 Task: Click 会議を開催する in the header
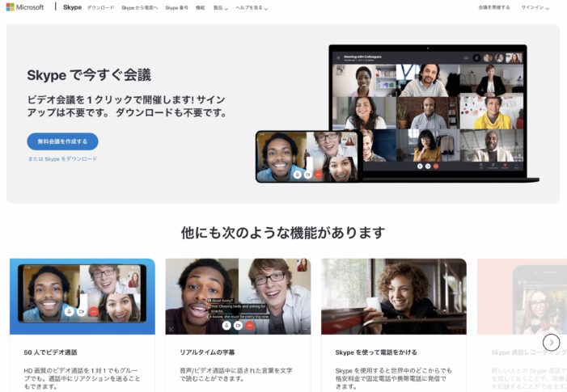tap(493, 7)
